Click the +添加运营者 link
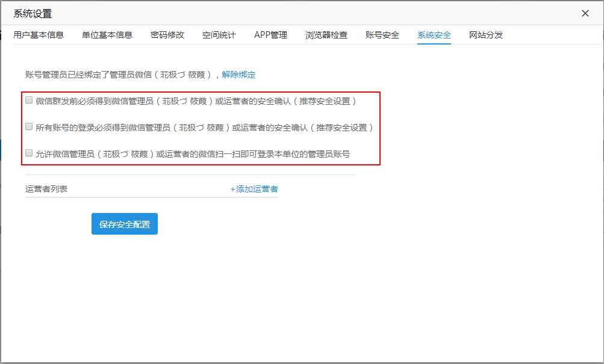This screenshot has height=364, width=604. point(254,189)
